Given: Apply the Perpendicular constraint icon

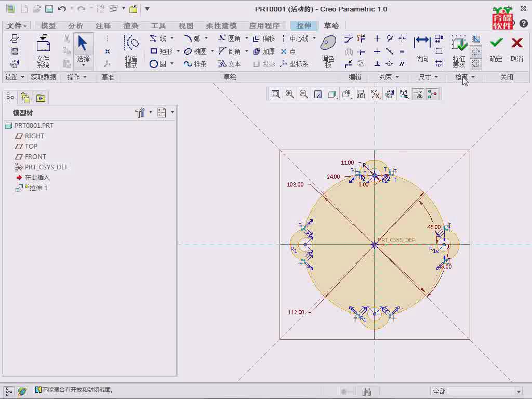Looking at the screenshot, I should point(377,64).
